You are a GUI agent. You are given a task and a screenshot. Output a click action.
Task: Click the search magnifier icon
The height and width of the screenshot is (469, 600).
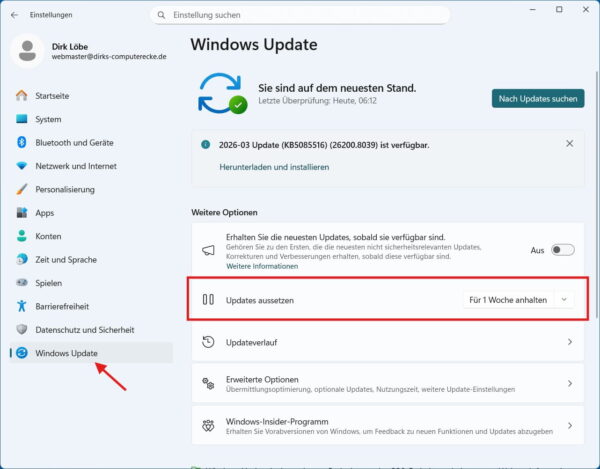[x=161, y=15]
